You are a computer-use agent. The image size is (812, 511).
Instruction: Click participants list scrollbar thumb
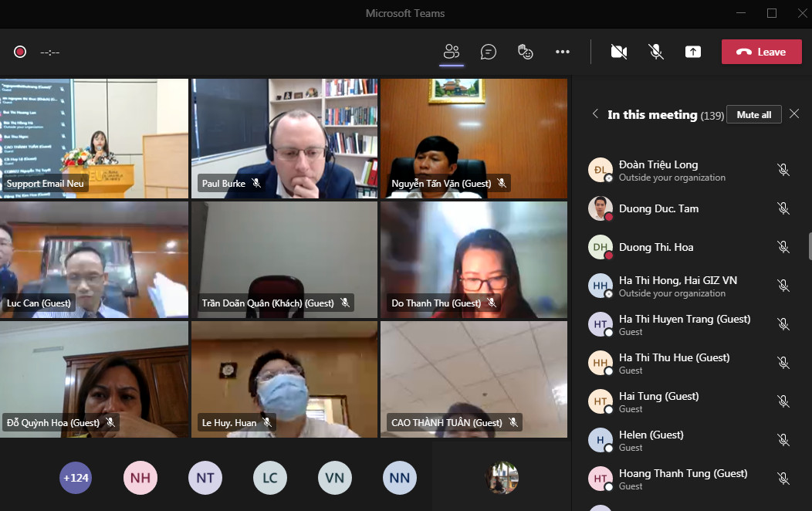coord(810,245)
